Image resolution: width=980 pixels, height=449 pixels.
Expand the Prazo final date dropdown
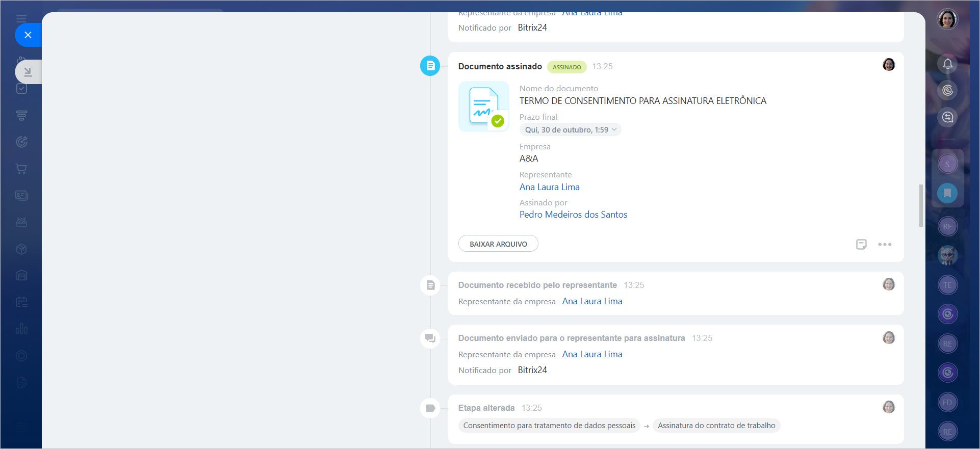click(x=570, y=130)
